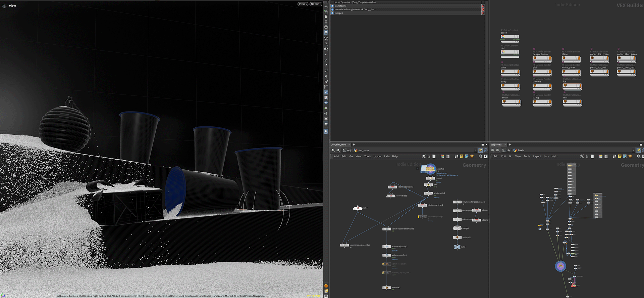The image size is (644, 298).
Task: Click the sticky note icon in sim_snow network
Action: point(462,156)
